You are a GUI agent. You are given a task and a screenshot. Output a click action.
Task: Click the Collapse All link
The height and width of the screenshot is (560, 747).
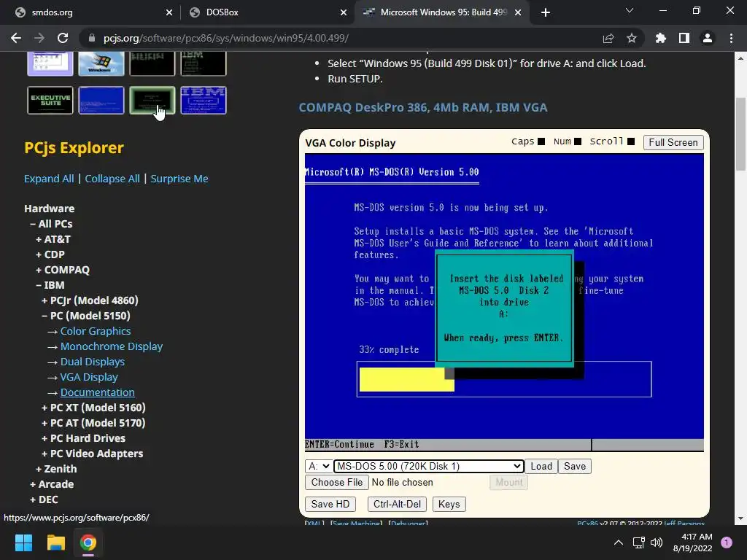click(112, 179)
